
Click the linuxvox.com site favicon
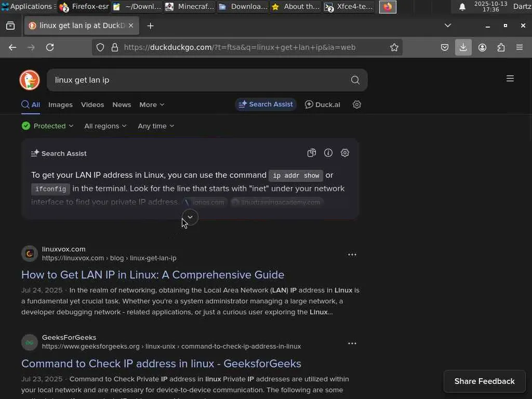click(30, 254)
